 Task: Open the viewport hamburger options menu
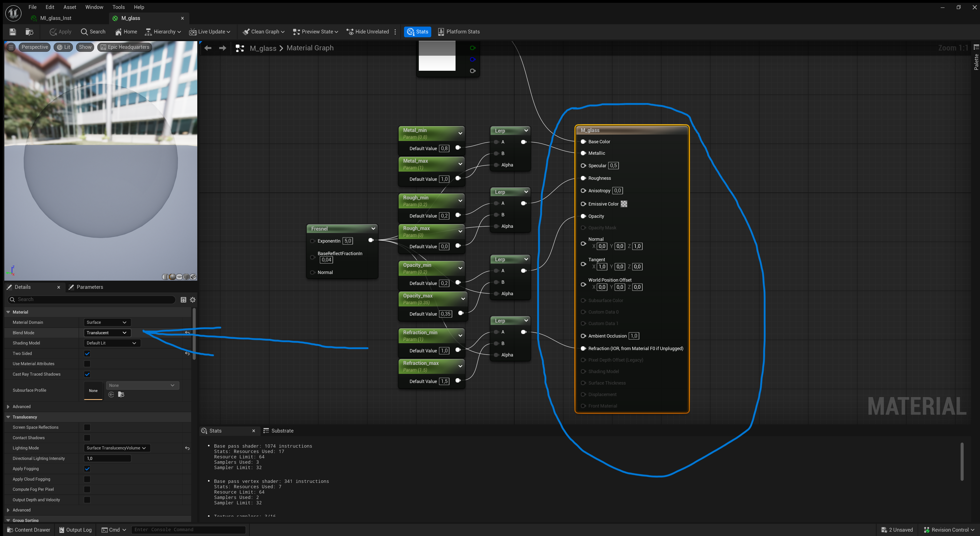point(11,47)
